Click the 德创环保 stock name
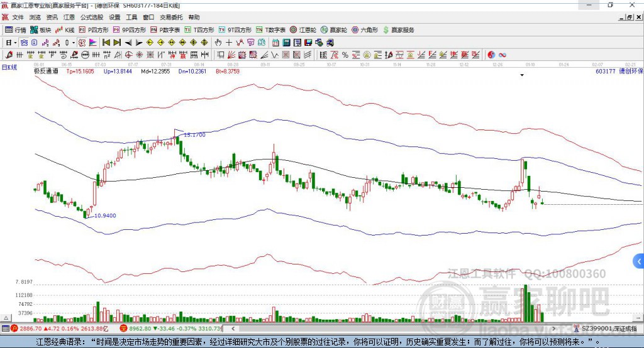The width and height of the screenshot is (644, 348). (x=631, y=71)
